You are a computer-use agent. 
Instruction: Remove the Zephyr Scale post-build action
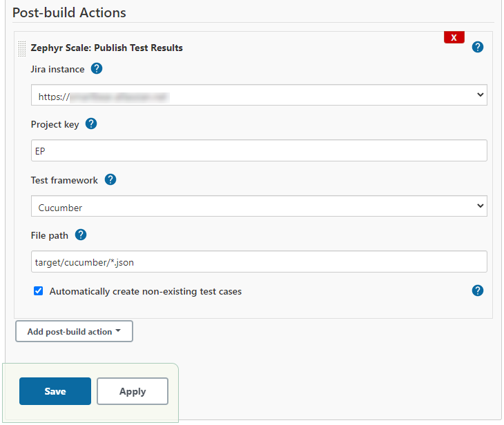coord(454,37)
